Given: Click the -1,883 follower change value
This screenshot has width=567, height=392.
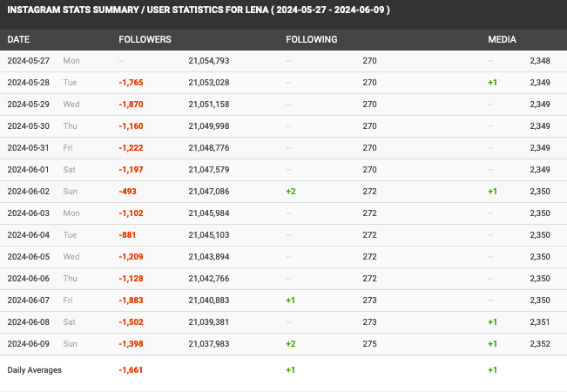Looking at the screenshot, I should pyautogui.click(x=131, y=301).
